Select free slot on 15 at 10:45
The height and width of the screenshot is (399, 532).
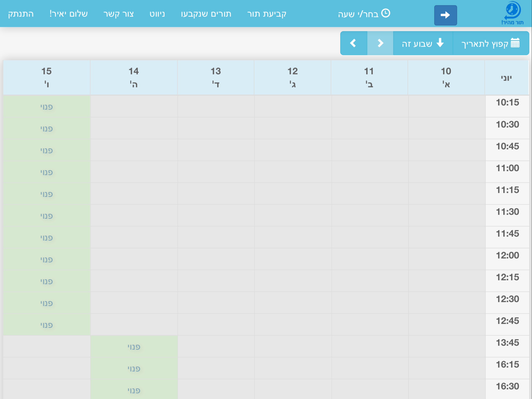(x=47, y=150)
